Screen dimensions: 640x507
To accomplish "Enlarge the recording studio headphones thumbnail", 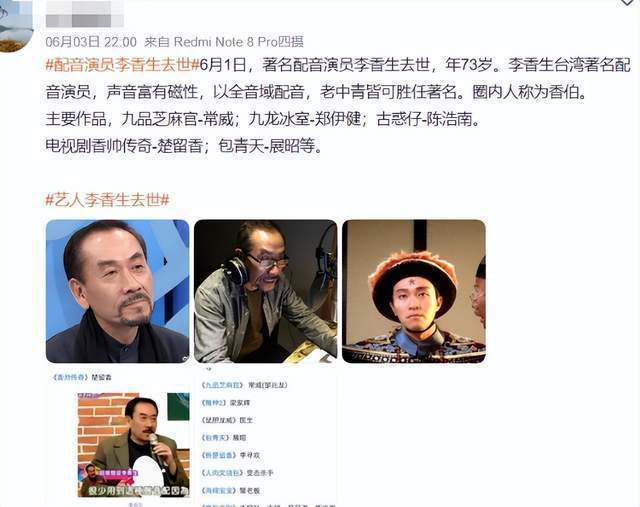I will coord(265,291).
